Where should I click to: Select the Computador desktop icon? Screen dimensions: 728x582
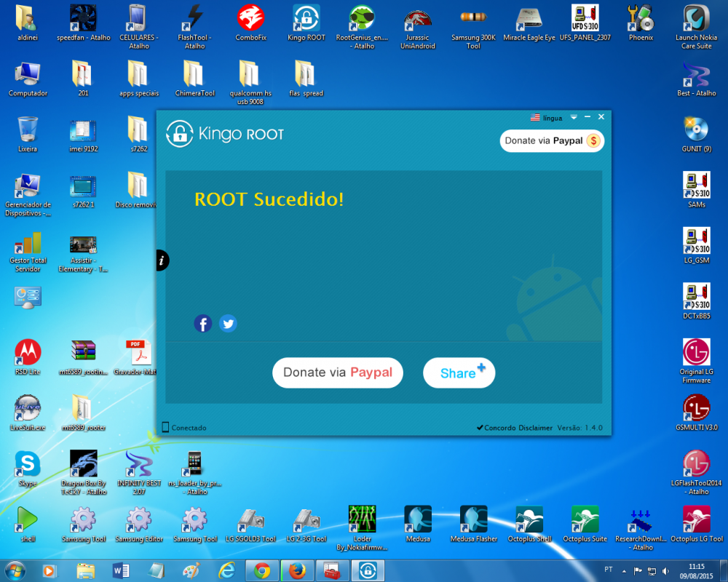click(28, 79)
